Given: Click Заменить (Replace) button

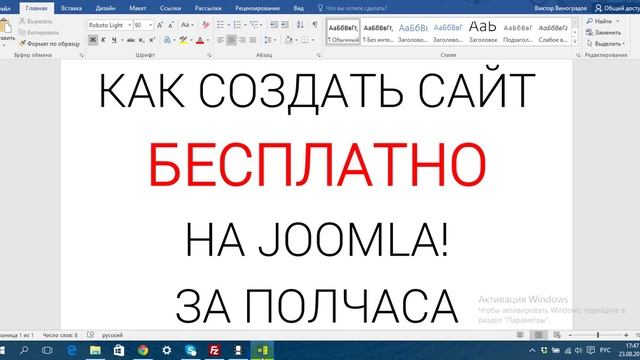Looking at the screenshot, I should click(x=603, y=32).
